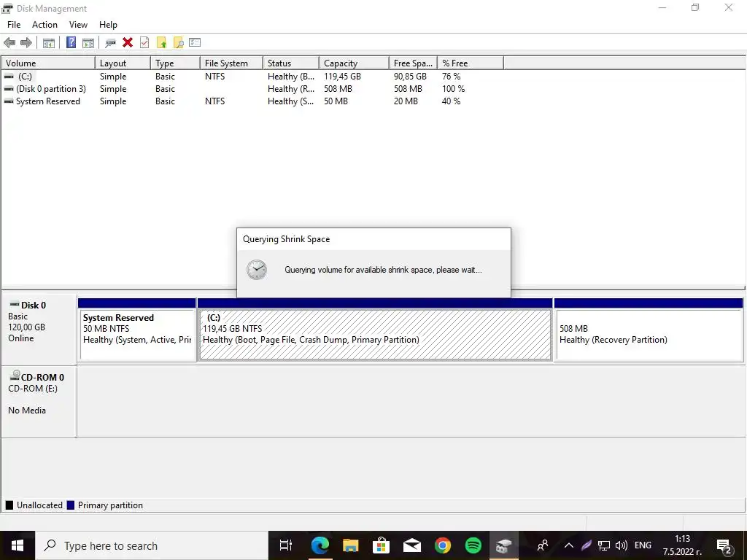Click the 76 % free cell
The height and width of the screenshot is (560, 747).
tap(451, 76)
